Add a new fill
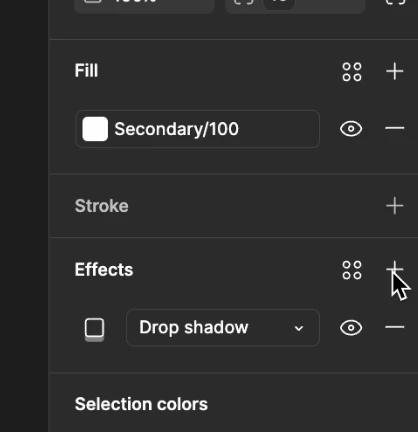Screen dimensions: 418x432 coord(395,71)
